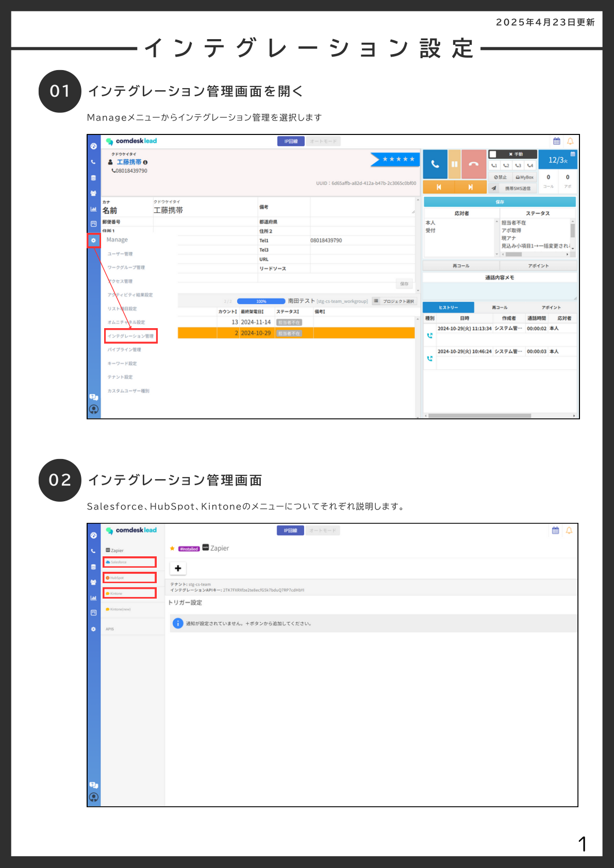Switch to the アポイント tab in history panel
Screen dimensions: 614x868
pos(551,308)
